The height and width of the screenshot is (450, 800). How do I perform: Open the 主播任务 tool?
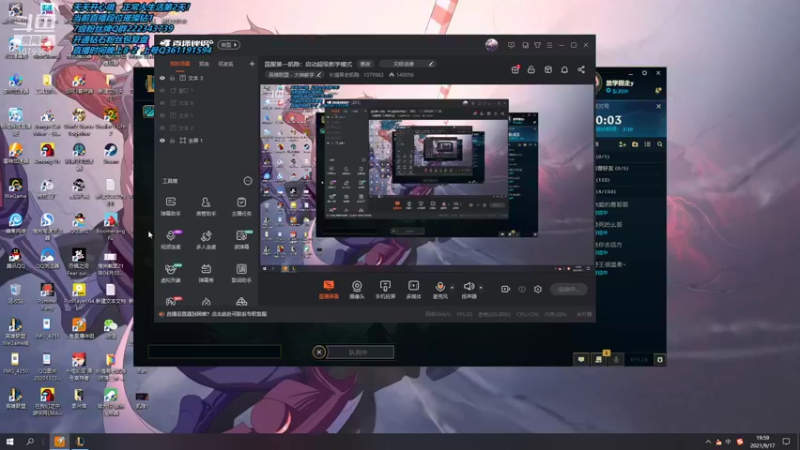point(241,206)
